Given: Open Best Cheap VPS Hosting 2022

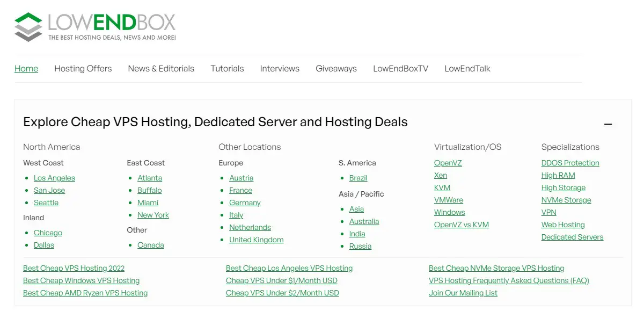Looking at the screenshot, I should coord(74,268).
